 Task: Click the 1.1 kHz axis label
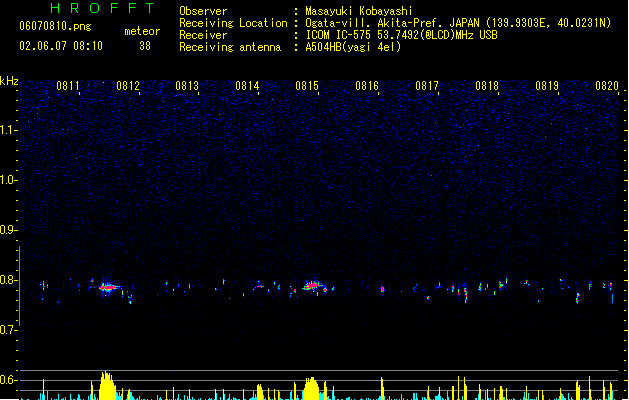coord(8,130)
